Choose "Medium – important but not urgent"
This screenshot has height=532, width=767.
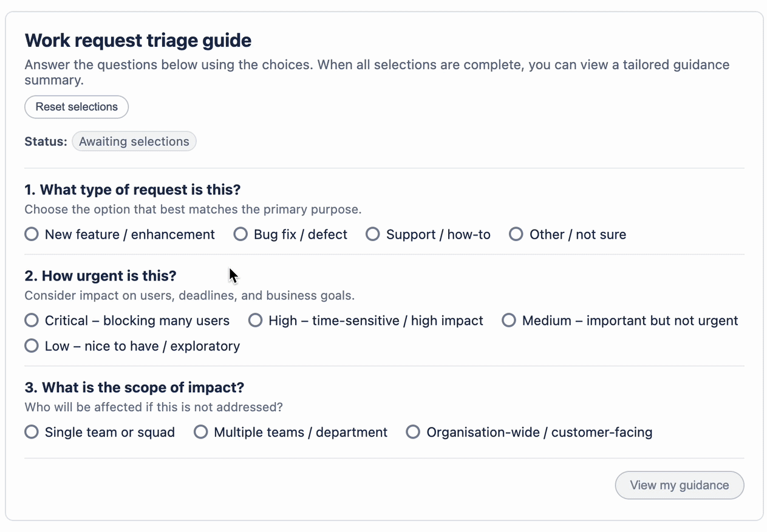pos(509,320)
